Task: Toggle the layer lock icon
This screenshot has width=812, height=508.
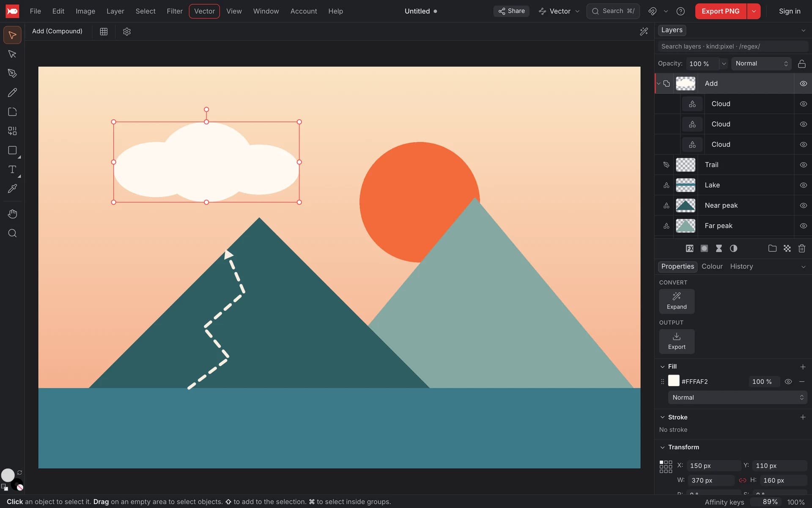Action: coord(801,63)
